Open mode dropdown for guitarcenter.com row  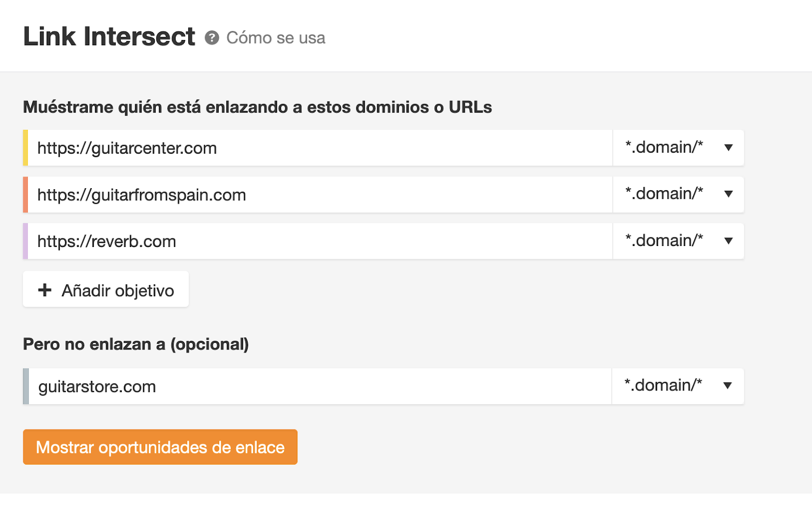click(678, 148)
